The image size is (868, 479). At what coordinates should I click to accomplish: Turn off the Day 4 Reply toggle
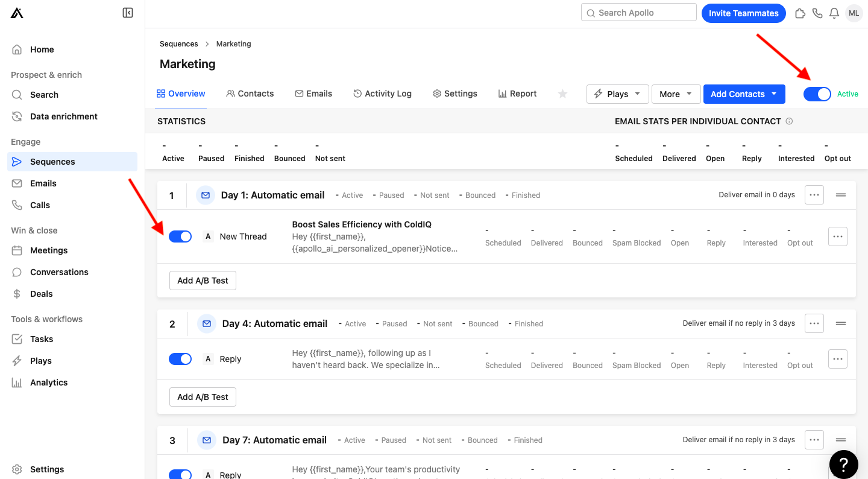pos(180,359)
